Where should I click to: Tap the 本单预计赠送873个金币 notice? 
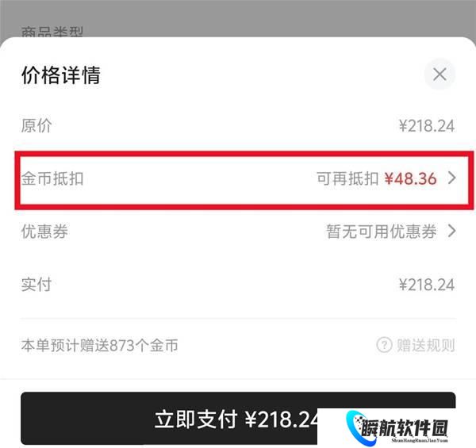coord(100,345)
